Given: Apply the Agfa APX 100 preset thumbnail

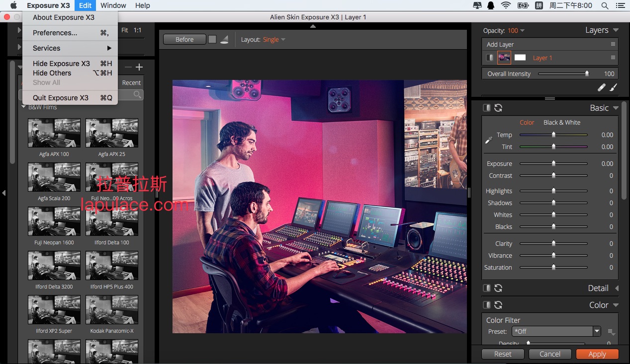Looking at the screenshot, I should click(x=54, y=133).
